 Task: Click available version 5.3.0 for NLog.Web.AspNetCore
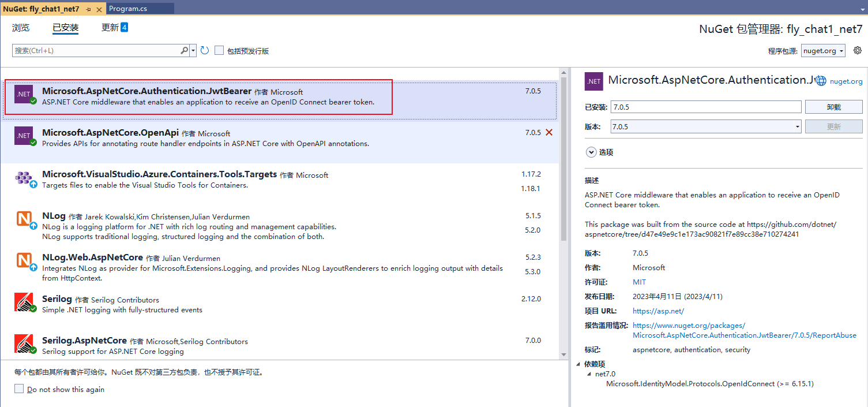[x=533, y=271]
